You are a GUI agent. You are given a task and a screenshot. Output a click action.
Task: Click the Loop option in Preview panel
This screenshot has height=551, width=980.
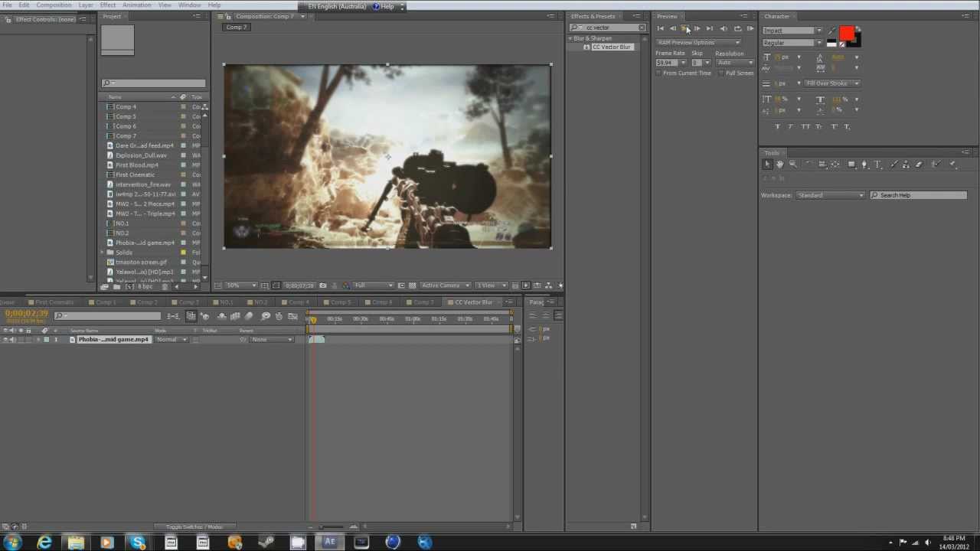(737, 28)
